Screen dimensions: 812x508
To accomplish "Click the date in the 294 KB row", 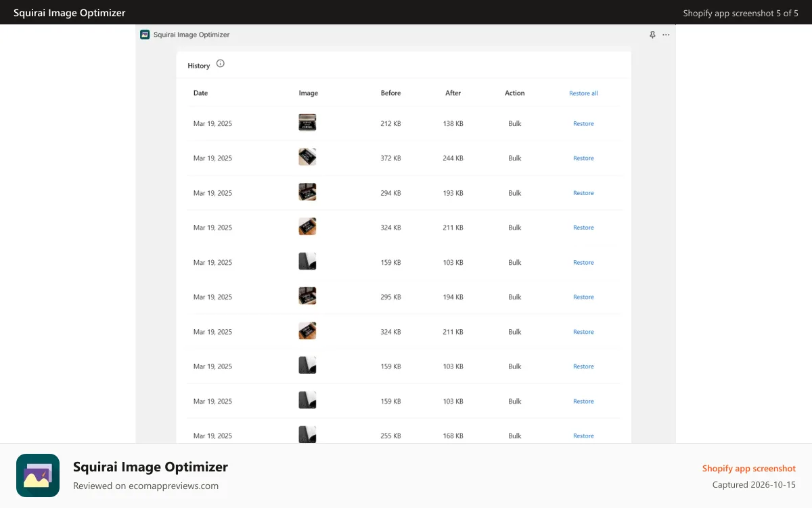I will click(212, 193).
